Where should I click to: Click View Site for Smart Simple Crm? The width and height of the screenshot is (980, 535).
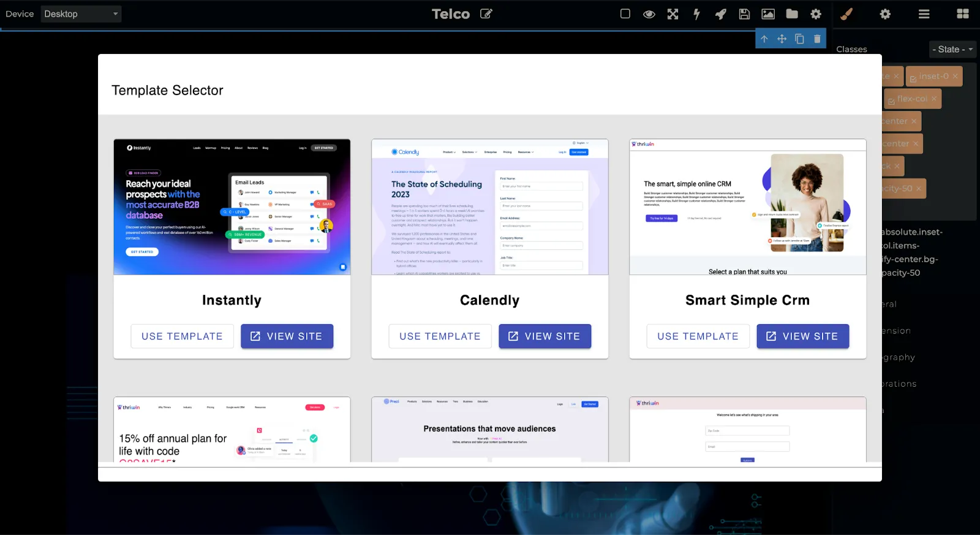802,336
